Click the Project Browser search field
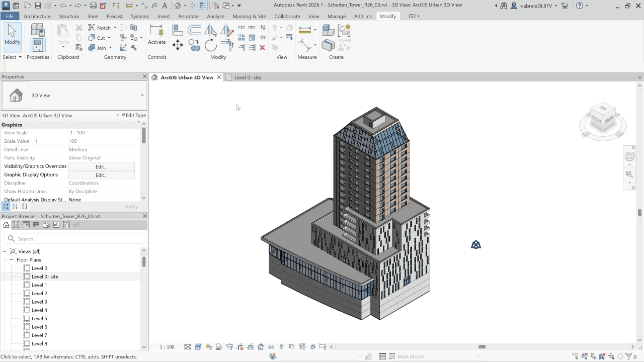This screenshot has width=644, height=362. click(75, 239)
